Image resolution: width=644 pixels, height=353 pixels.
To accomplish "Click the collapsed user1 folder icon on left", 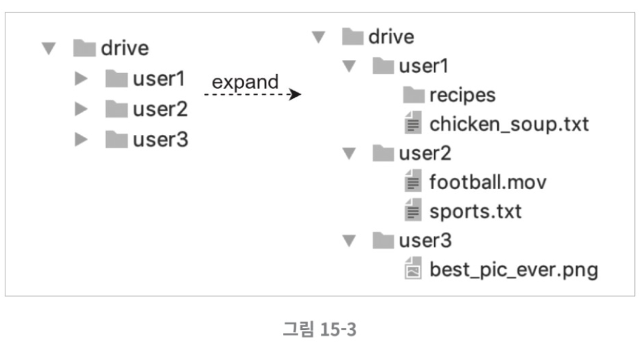I will tap(117, 78).
